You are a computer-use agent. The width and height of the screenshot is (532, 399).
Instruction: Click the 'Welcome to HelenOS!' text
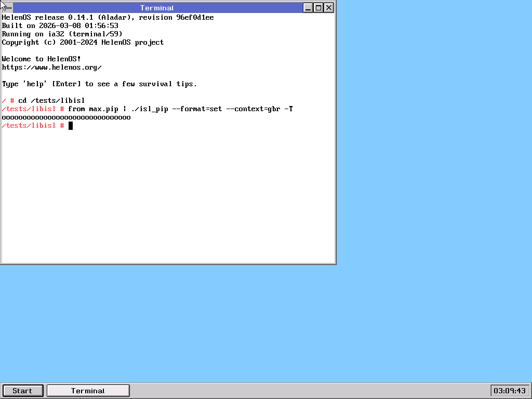pos(42,59)
